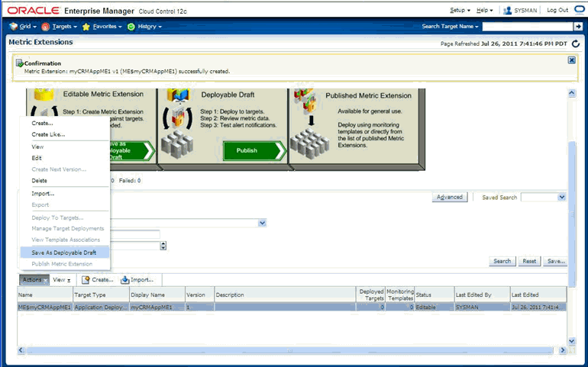Click the horizontal scrollbar right arrow
Screen dimensions: 588x367
(x=563, y=350)
